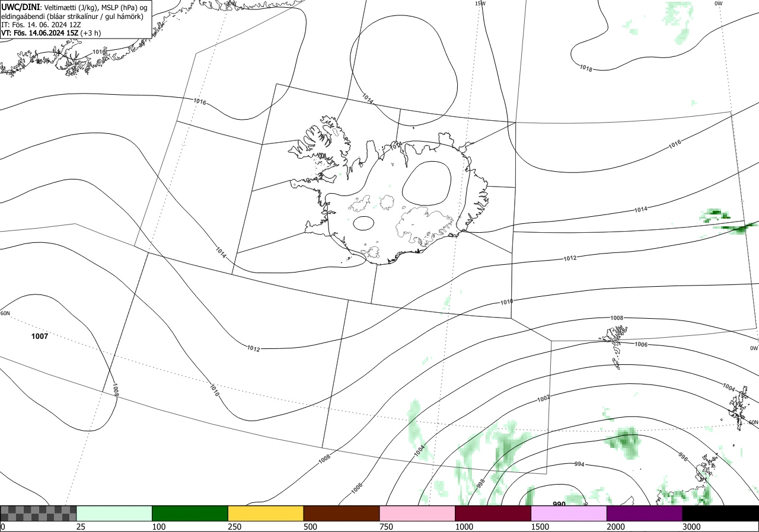Viewport: 759px width, 532px height.
Task: Click the legend value "100"
Action: pyautogui.click(x=158, y=527)
